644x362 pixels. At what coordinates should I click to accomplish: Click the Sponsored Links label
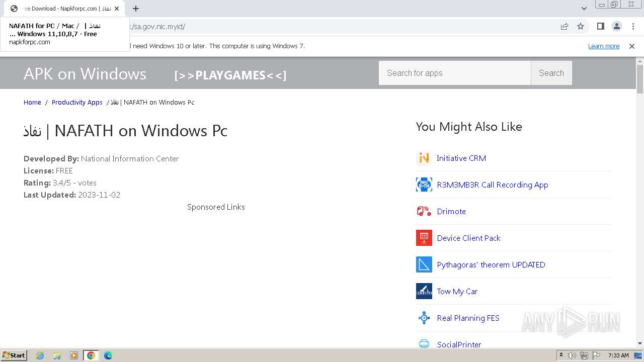pyautogui.click(x=216, y=207)
